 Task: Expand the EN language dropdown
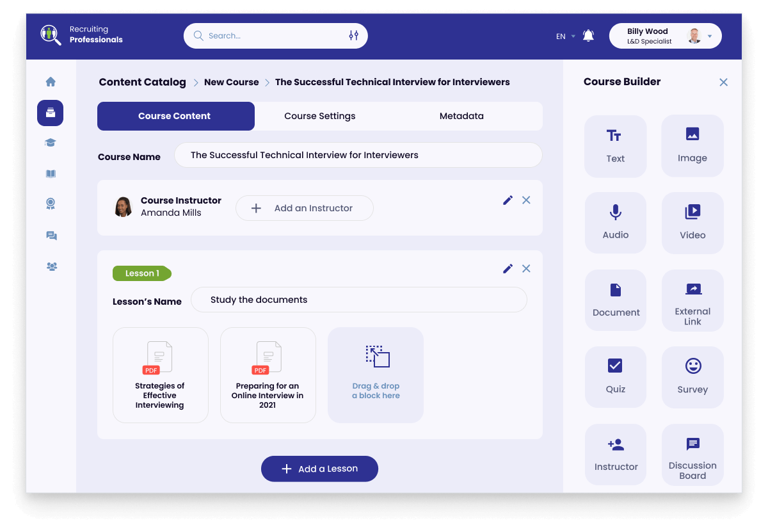[x=565, y=36]
